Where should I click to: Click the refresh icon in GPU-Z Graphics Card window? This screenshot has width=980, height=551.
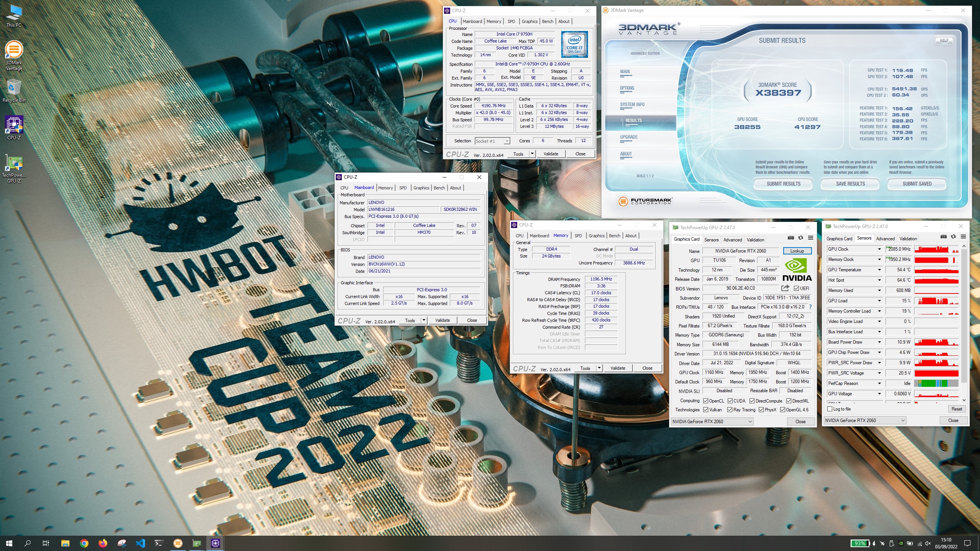[x=800, y=238]
